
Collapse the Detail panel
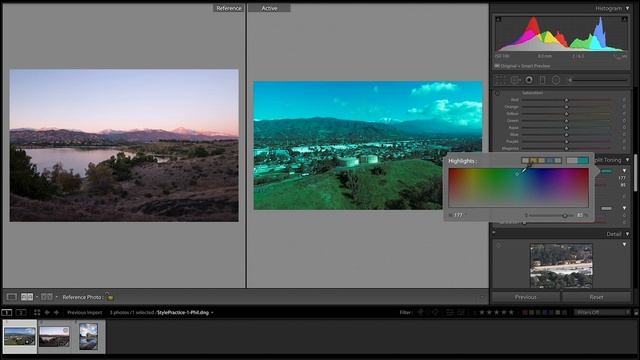point(627,234)
